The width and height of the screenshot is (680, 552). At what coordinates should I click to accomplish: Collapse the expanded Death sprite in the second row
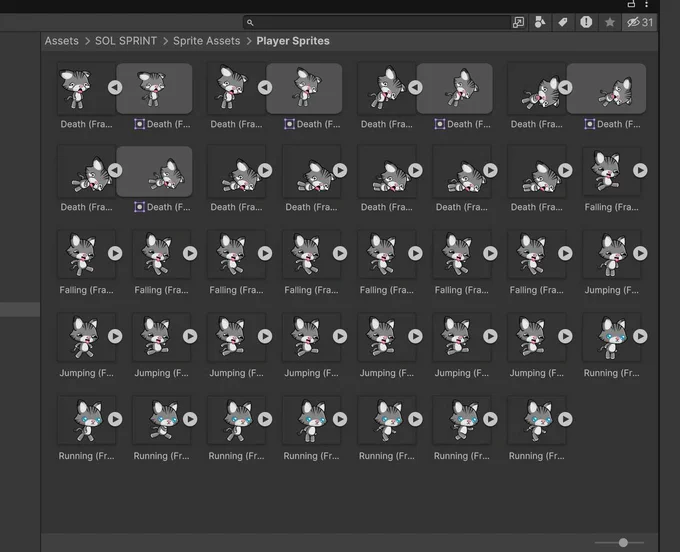pyautogui.click(x=115, y=170)
